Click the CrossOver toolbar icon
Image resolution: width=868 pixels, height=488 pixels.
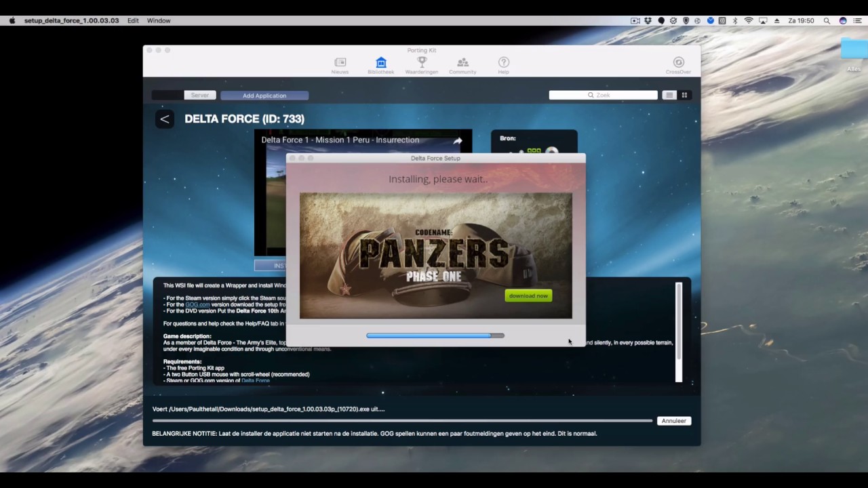(678, 66)
